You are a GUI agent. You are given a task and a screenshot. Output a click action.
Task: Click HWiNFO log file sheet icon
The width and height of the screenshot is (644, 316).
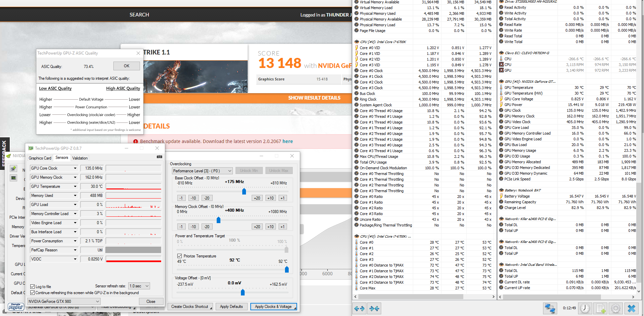[601, 308]
